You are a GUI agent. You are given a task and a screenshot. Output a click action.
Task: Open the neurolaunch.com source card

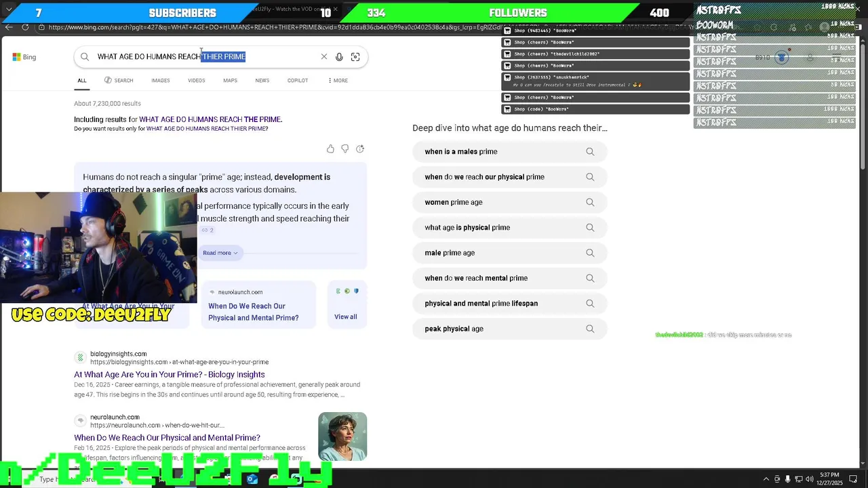(258, 305)
